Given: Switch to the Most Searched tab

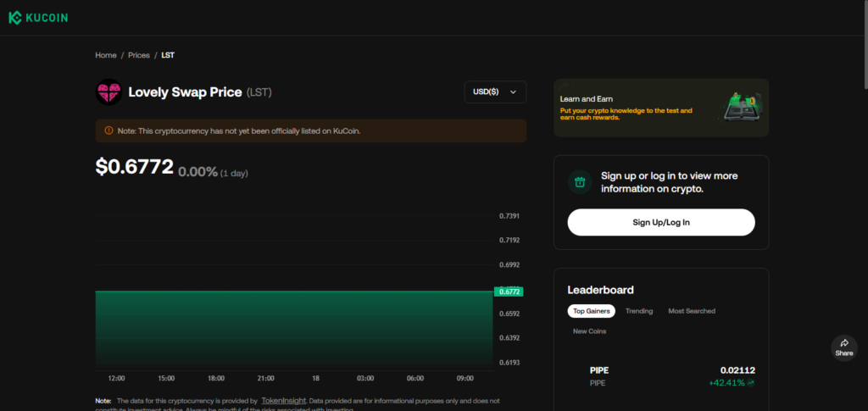Looking at the screenshot, I should pos(692,311).
